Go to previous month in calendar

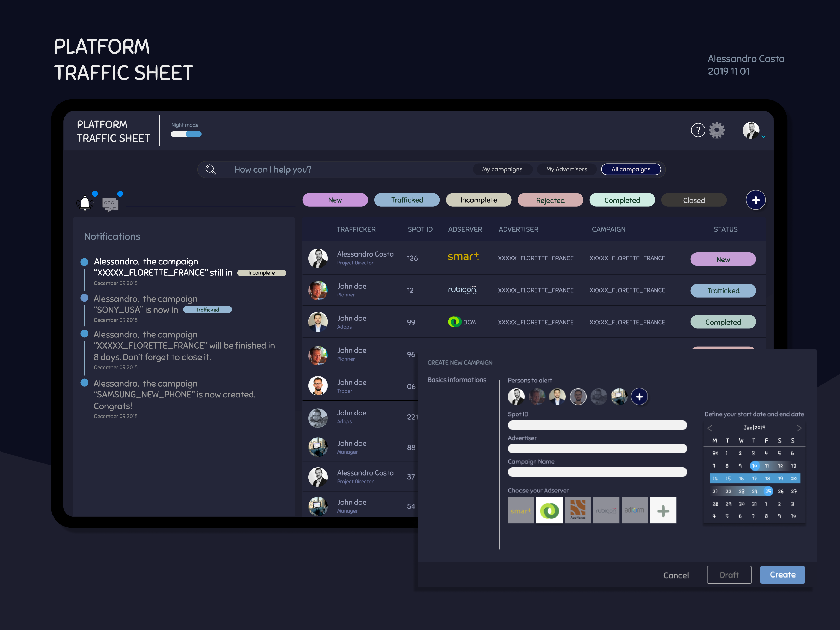pos(709,428)
